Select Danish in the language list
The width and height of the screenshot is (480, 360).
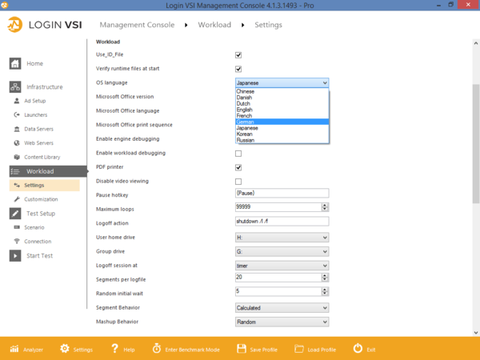[x=282, y=97]
